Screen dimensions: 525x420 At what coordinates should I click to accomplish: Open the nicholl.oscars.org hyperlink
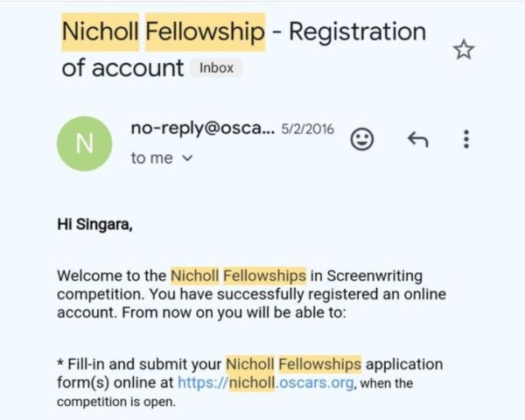tap(266, 381)
